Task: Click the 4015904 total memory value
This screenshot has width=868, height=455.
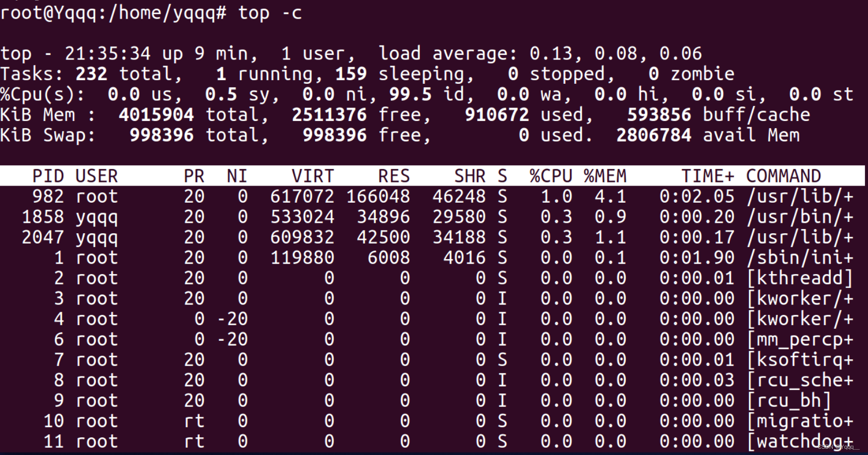Action: click(156, 115)
